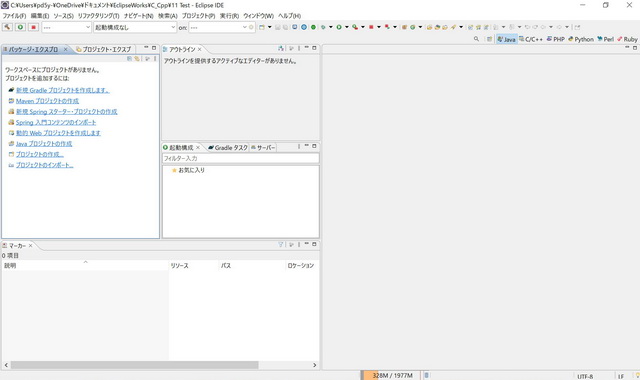
Task: Click the 動的 Web プロジェクト link
Action: [58, 133]
